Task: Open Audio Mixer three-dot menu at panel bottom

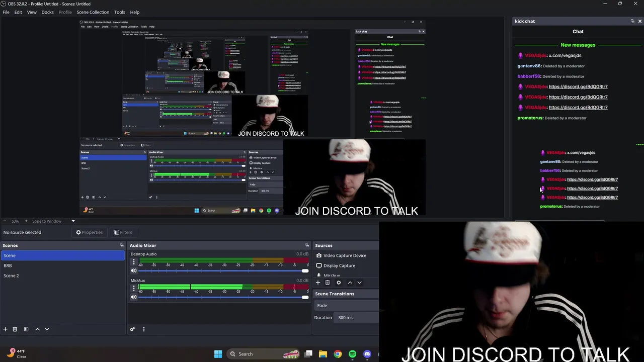Action: [x=143, y=329]
